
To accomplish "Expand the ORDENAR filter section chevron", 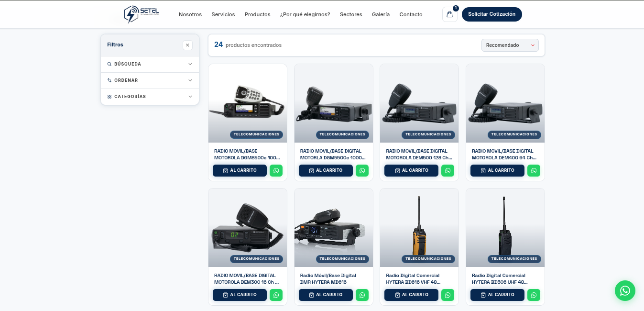I will 190,80.
